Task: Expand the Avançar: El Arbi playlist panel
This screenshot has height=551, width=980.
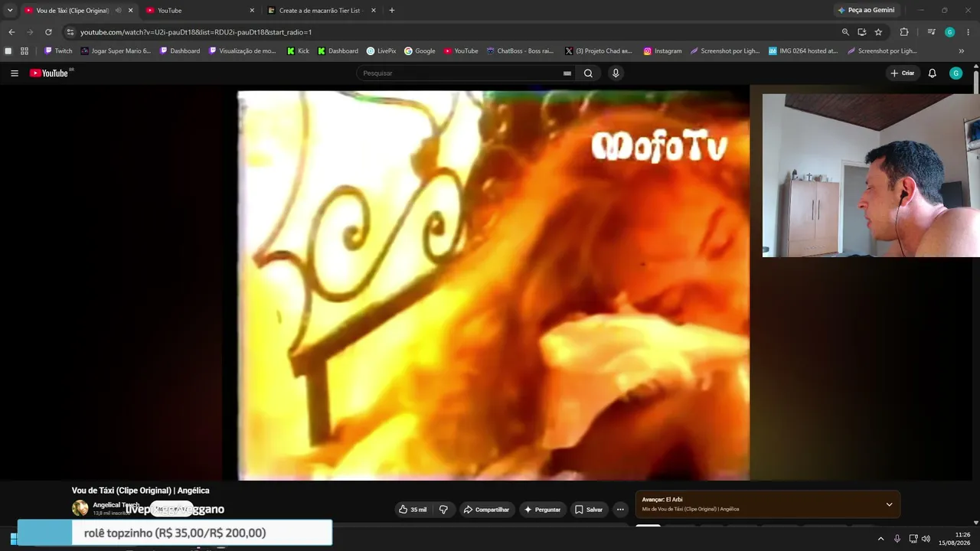Action: pyautogui.click(x=889, y=504)
